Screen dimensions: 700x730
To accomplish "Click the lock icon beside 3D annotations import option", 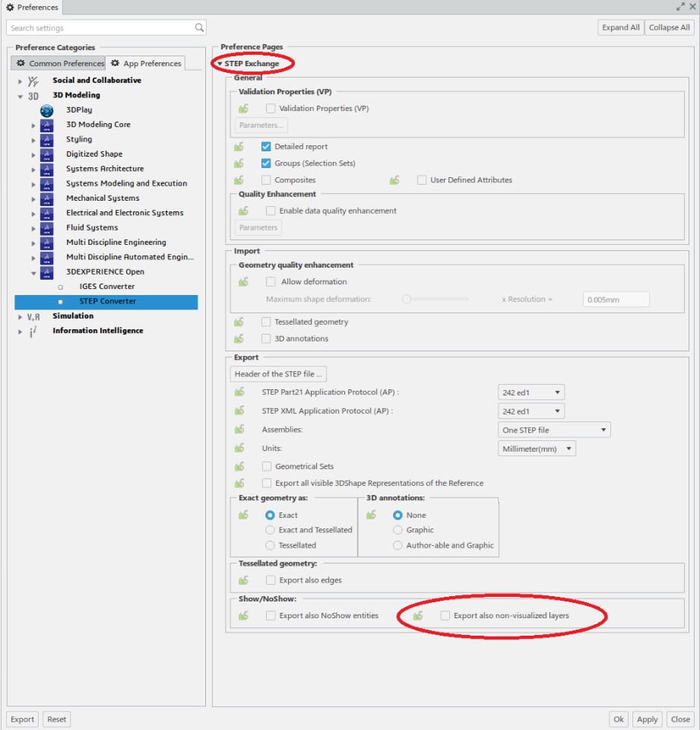I will [239, 338].
